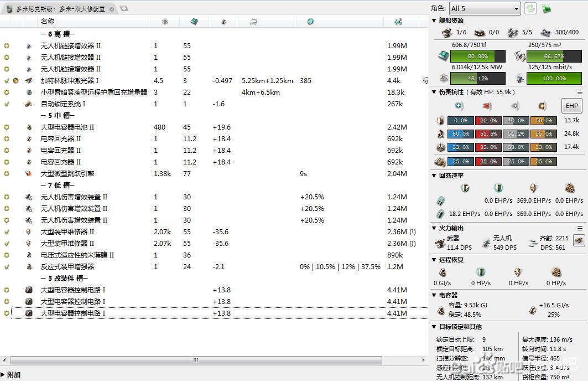Viewport: 588px width, 381px height.
Task: Click the new tab icon beside fit tab
Action: click(x=124, y=9)
